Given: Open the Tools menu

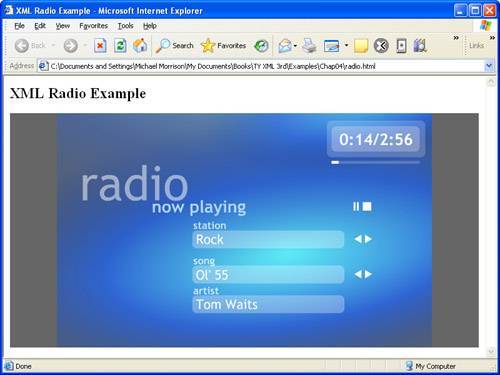Looking at the screenshot, I should click(x=125, y=26).
